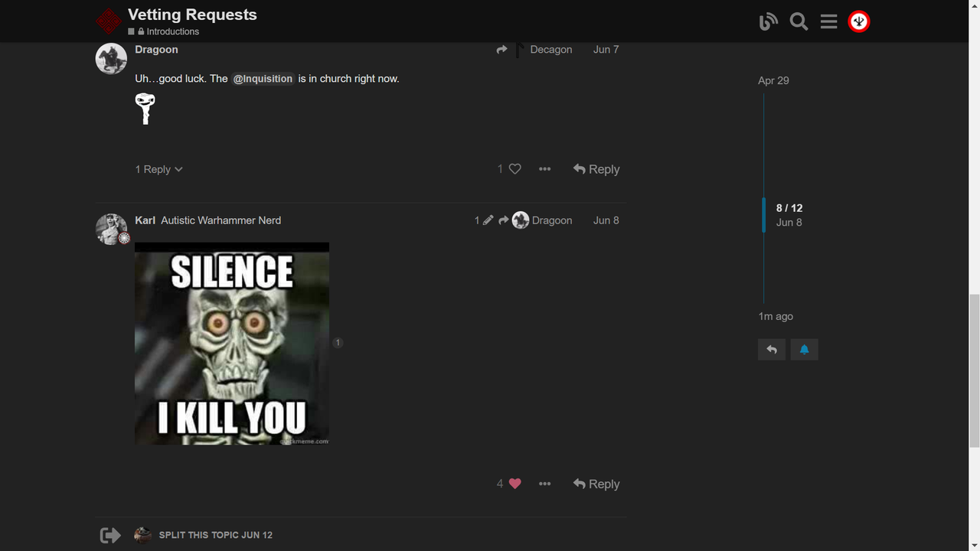Click the 'SPLIT THIS TOPIC JUN 12' text
The height and width of the screenshot is (551, 980).
[216, 535]
